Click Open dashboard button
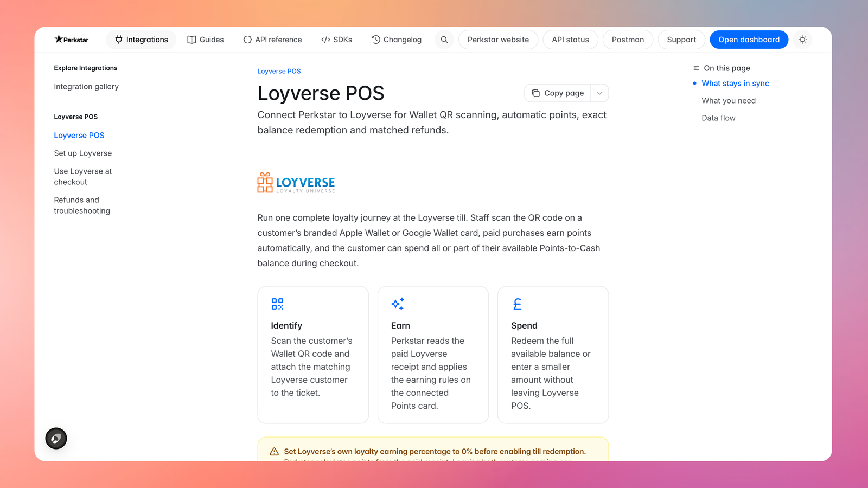The width and height of the screenshot is (868, 488). 749,40
